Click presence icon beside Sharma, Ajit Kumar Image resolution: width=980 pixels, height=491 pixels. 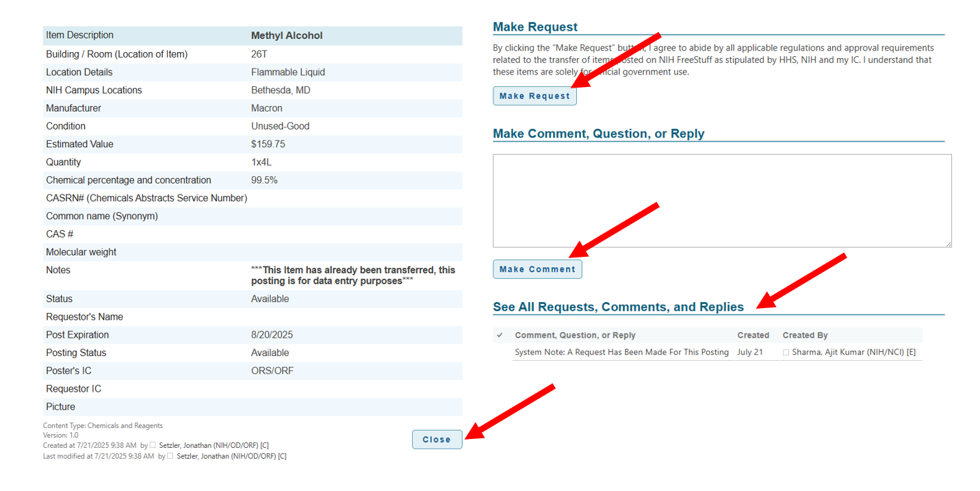pyautogui.click(x=786, y=353)
